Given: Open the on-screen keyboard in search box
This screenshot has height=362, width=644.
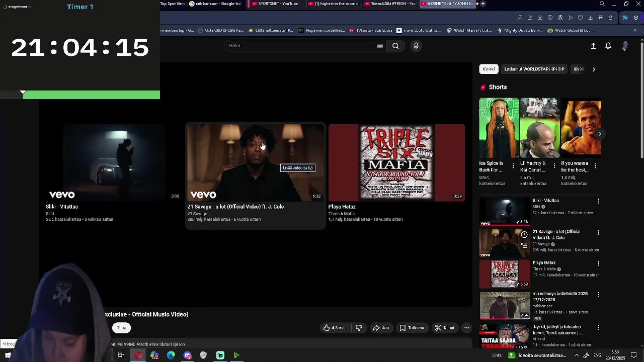Looking at the screenshot, I should [x=380, y=46].
